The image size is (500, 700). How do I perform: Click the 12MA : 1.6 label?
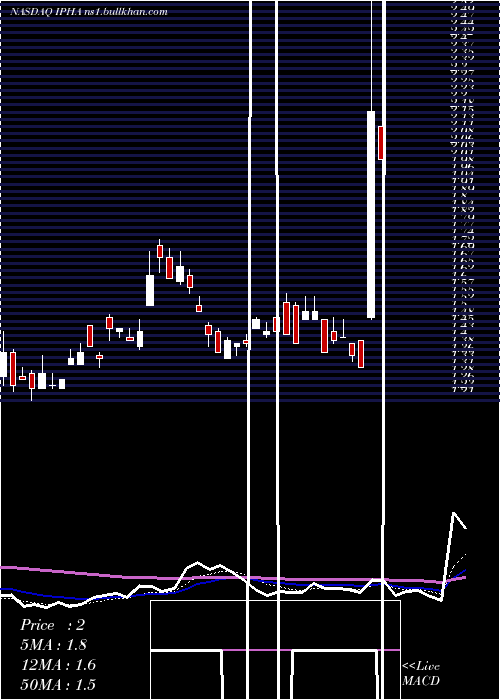58,665
